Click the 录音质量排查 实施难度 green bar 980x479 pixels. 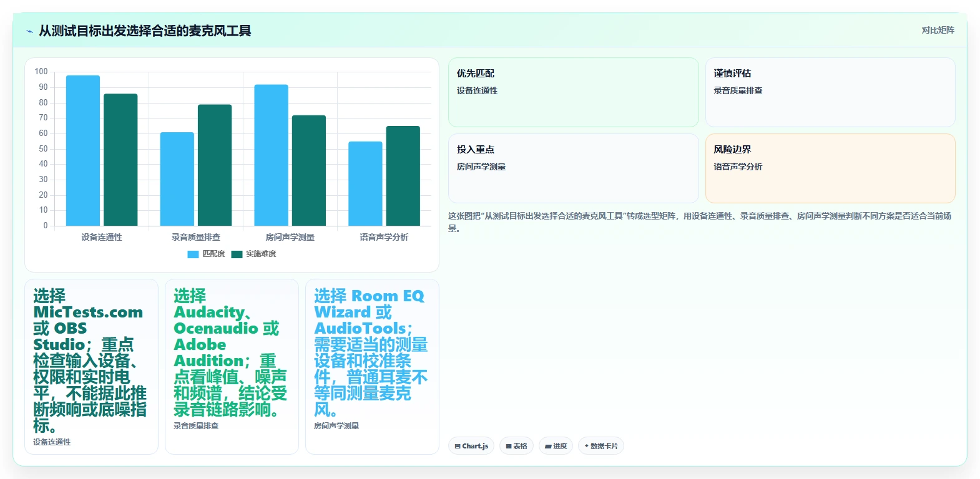click(x=215, y=165)
